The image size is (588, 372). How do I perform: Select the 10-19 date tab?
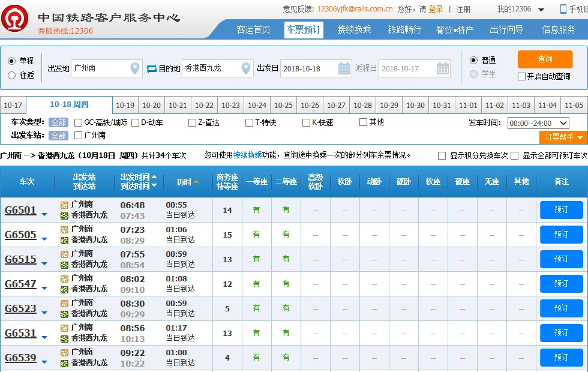click(x=125, y=104)
